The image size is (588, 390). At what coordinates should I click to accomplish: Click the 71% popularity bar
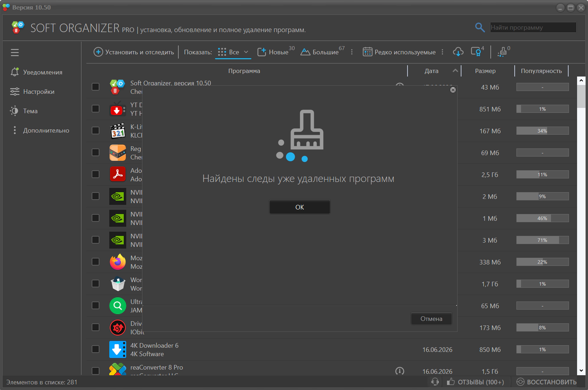point(543,240)
